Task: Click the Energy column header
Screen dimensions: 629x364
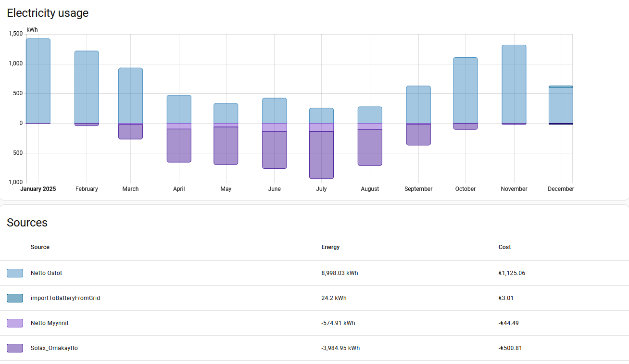Action: point(330,247)
